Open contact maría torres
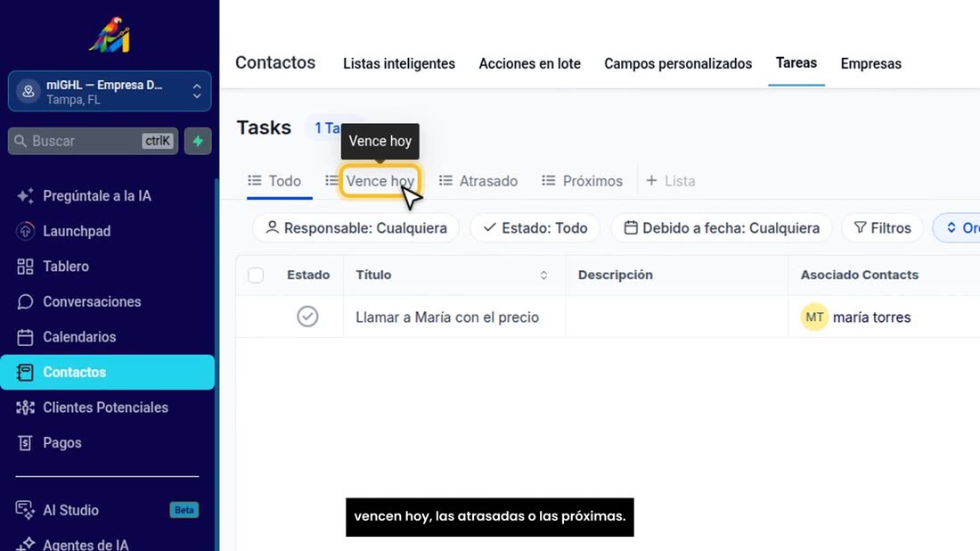 point(871,317)
